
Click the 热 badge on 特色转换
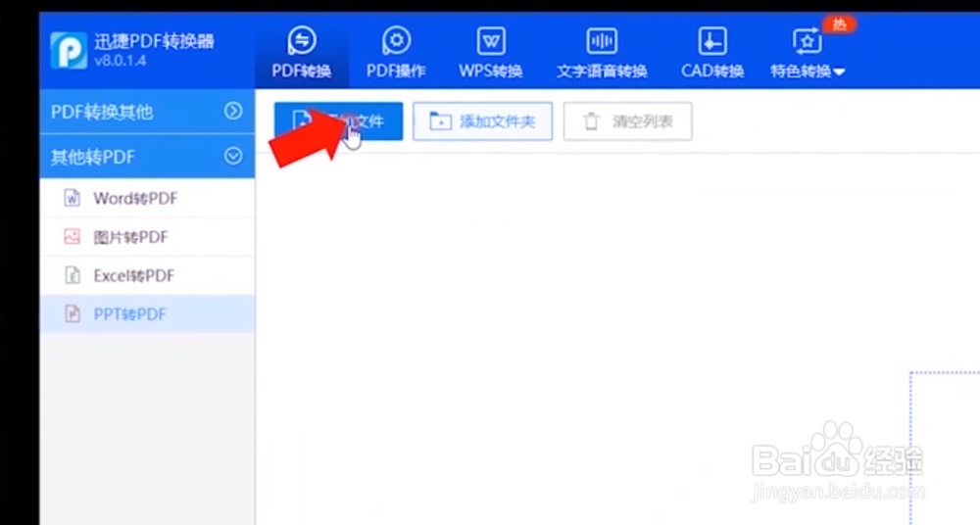tap(840, 24)
